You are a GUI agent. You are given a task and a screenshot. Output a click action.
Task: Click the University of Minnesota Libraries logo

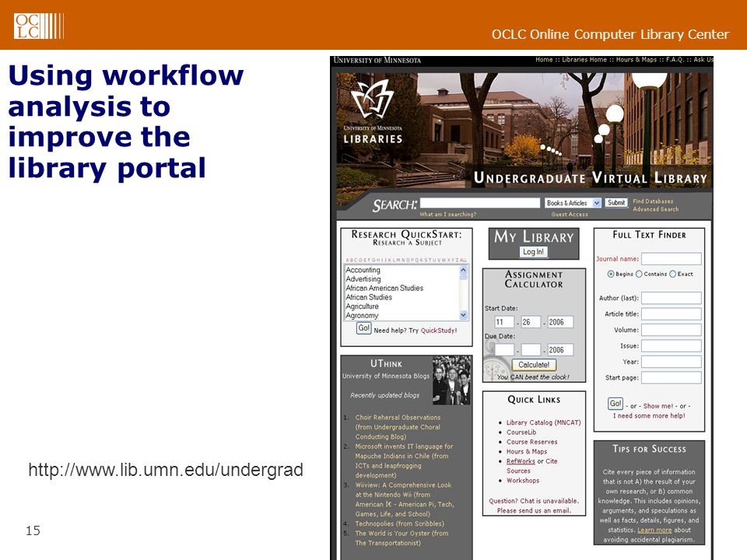[373, 112]
